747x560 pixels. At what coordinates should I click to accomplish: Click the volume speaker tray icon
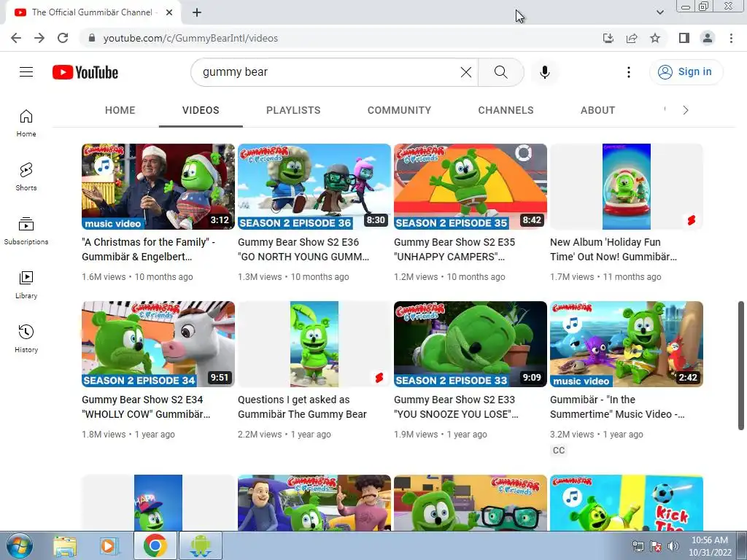tap(673, 547)
